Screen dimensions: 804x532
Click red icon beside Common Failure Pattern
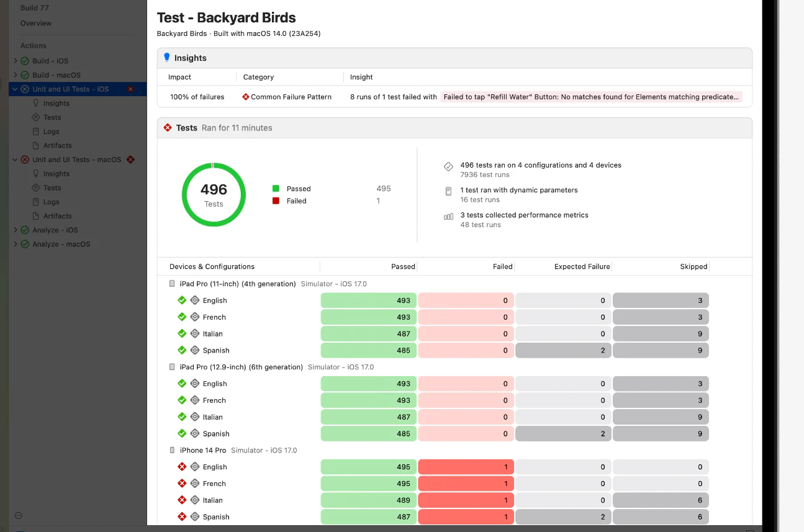tap(246, 97)
